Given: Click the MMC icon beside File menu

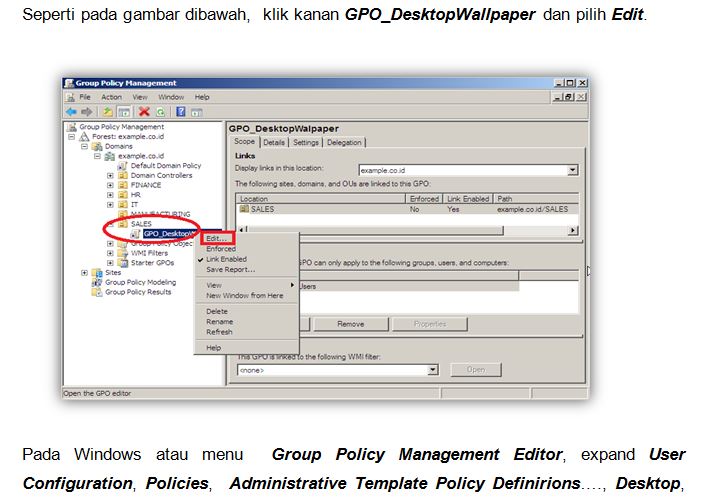Looking at the screenshot, I should [x=70, y=97].
